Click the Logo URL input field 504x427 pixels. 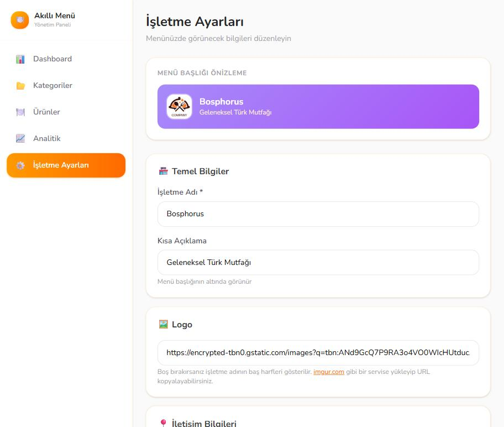[318, 353]
